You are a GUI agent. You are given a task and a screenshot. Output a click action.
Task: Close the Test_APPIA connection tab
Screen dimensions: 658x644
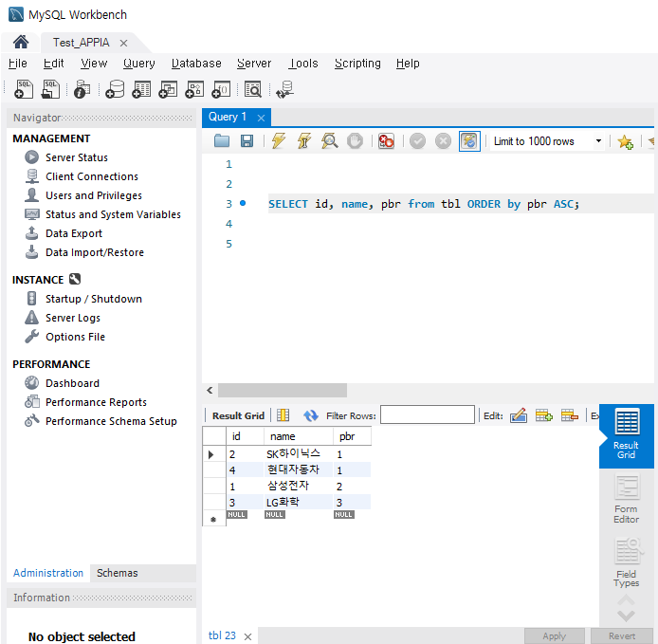pos(123,43)
